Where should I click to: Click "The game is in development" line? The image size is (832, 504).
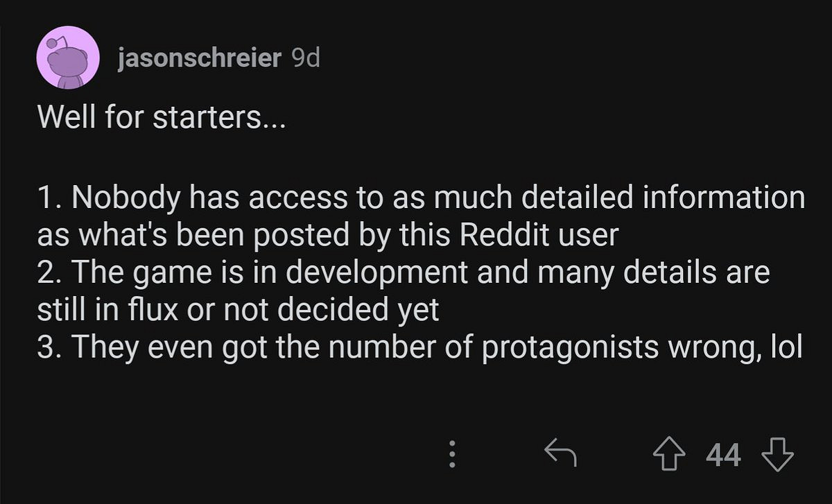coord(403,272)
